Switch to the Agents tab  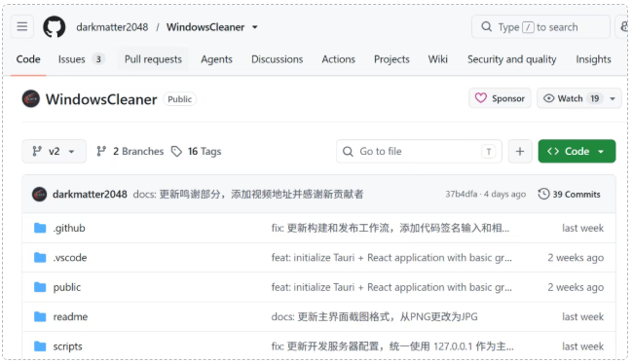tap(217, 59)
